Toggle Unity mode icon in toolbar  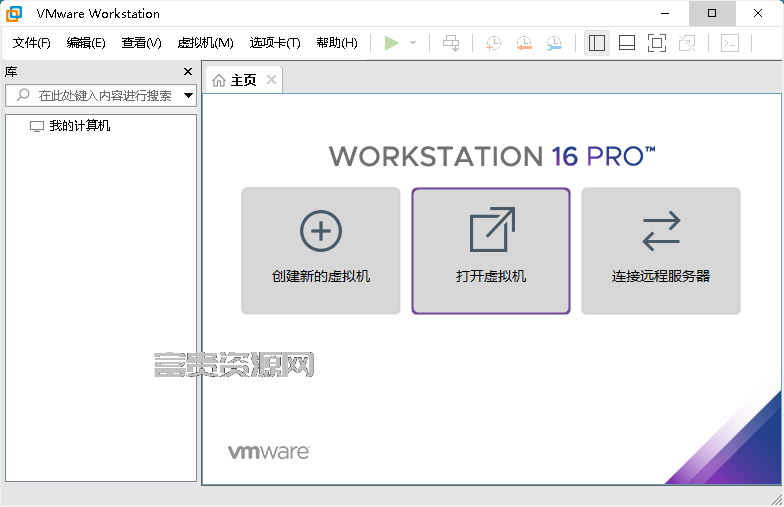(687, 43)
